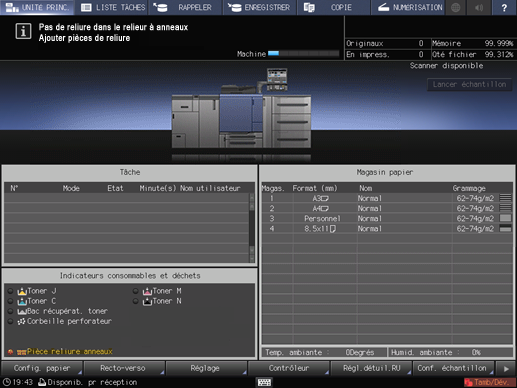Switch to LISTE TACHES tab
Screen dimensions: 517x388
pyautogui.click(x=111, y=7)
